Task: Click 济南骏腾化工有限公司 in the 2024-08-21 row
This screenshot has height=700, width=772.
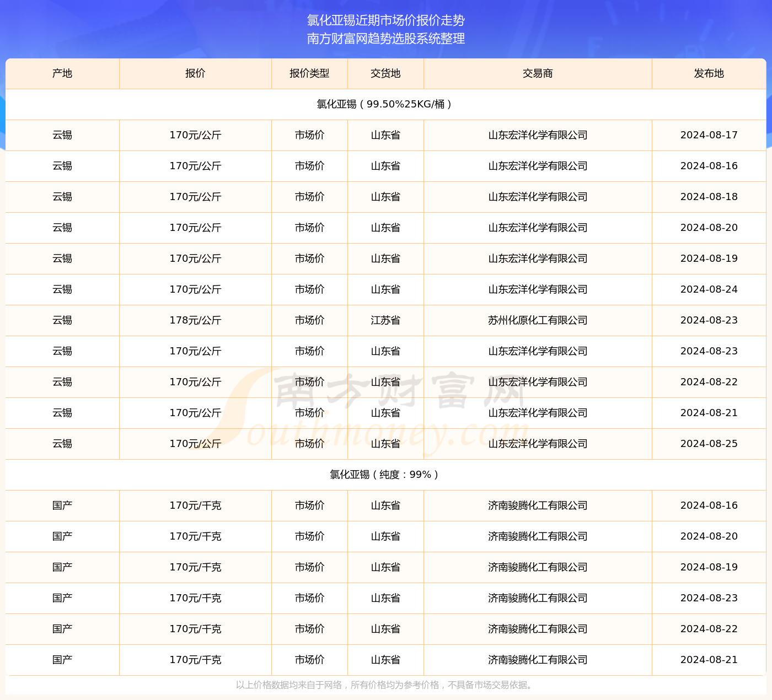Action: [538, 660]
